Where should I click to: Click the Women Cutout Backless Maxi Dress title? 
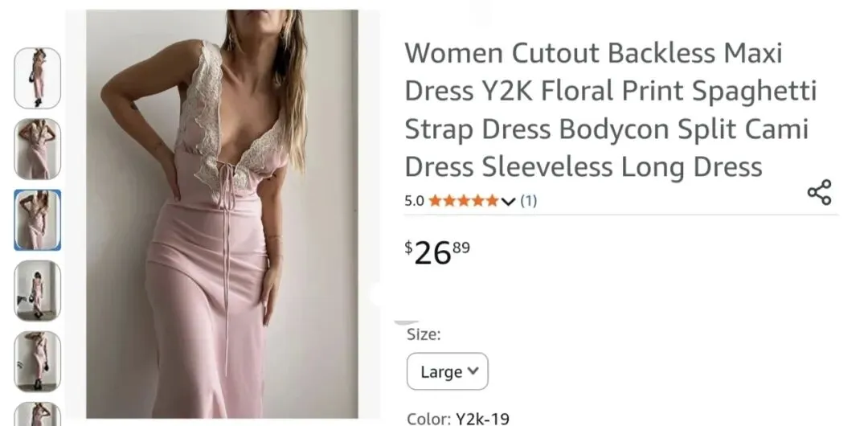coord(611,109)
